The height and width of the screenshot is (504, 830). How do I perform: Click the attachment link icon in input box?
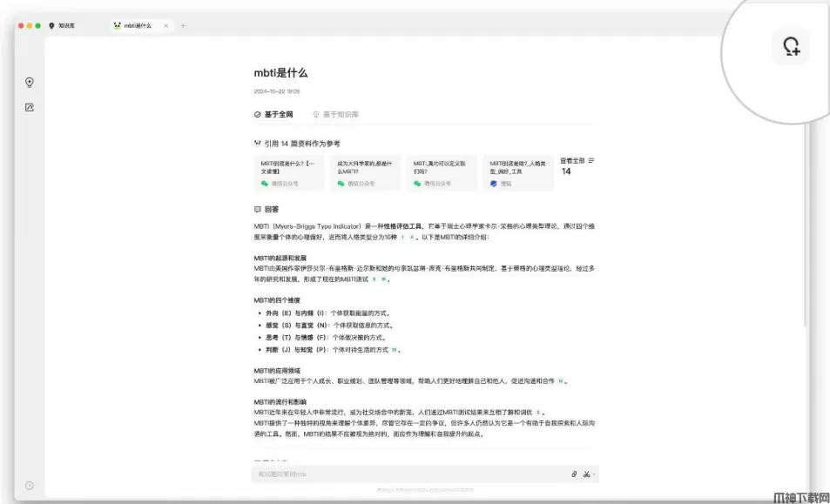574,474
